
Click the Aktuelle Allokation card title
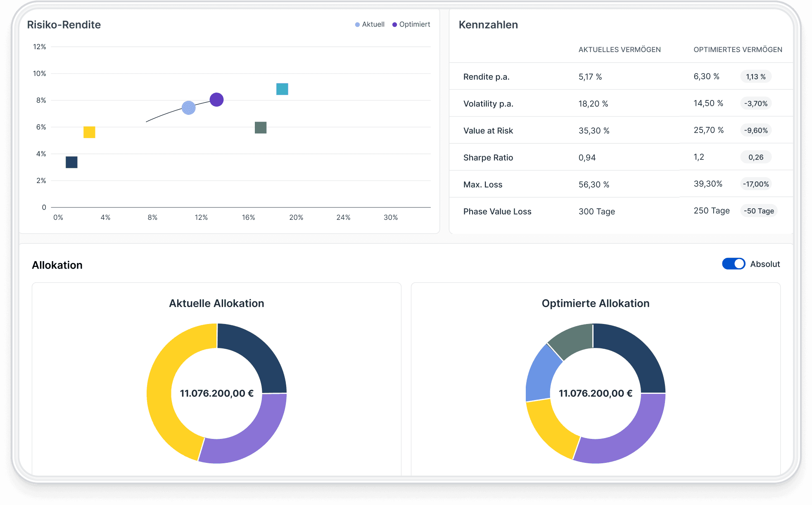216,303
